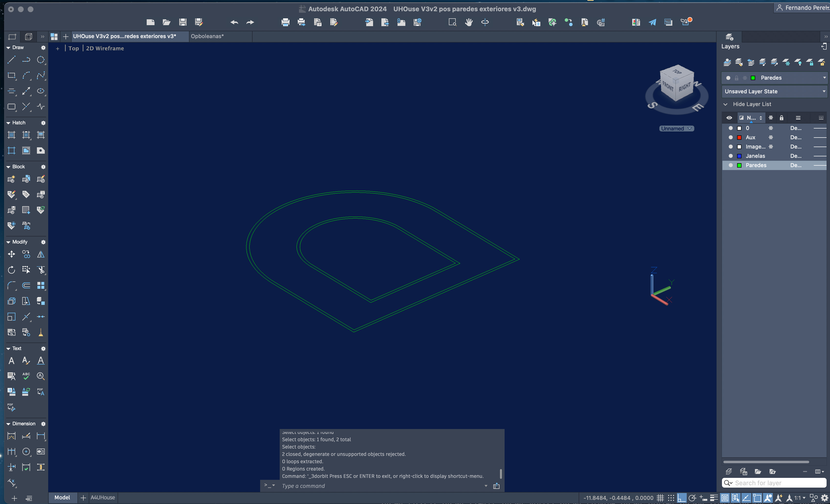Collapse the Text panel section

(8, 348)
